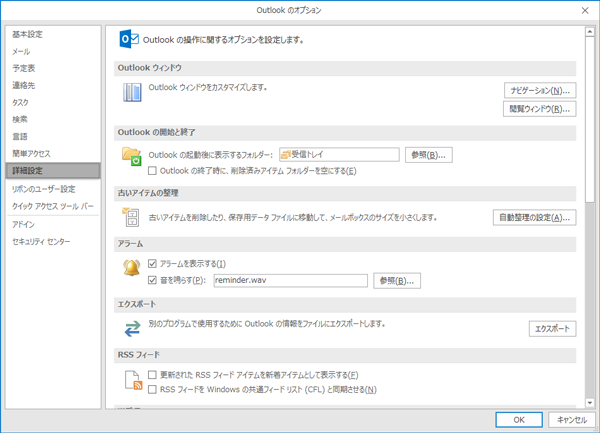Click the alarm bell icon
600x433 pixels.
(132, 268)
